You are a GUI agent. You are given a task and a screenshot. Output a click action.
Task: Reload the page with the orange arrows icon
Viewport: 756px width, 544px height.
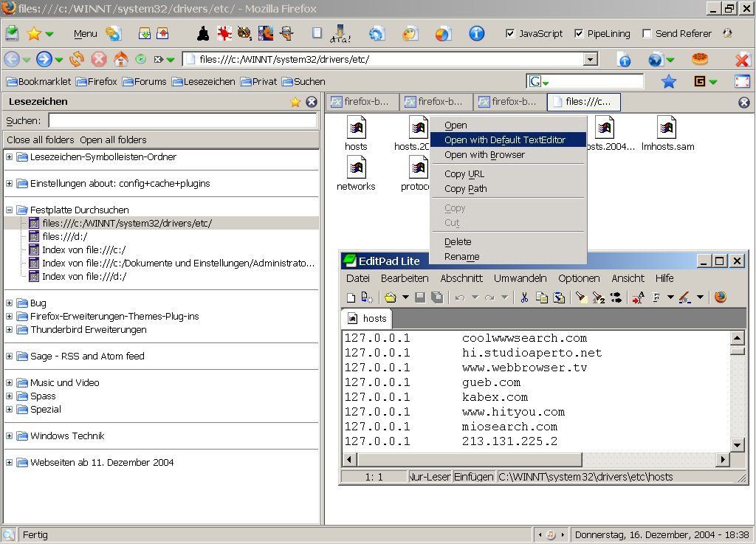(x=77, y=59)
